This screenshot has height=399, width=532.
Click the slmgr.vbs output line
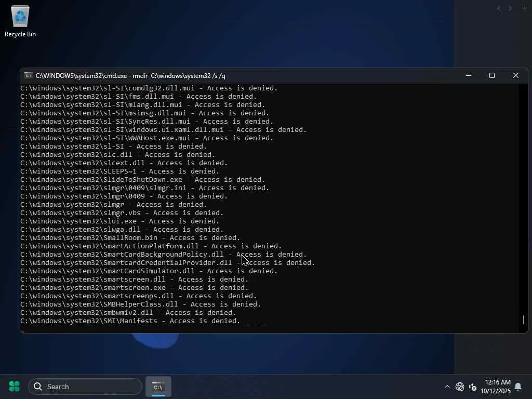point(122,212)
